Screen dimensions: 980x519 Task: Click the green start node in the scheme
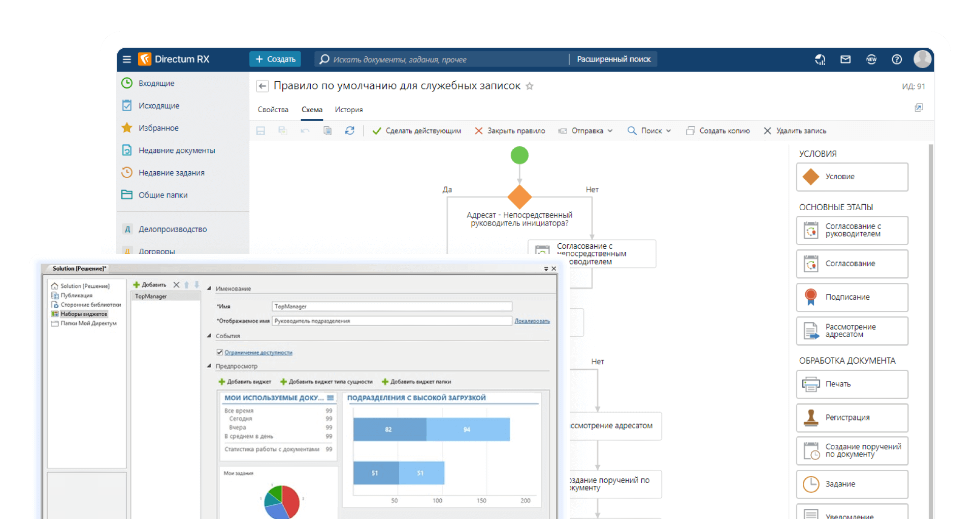519,155
